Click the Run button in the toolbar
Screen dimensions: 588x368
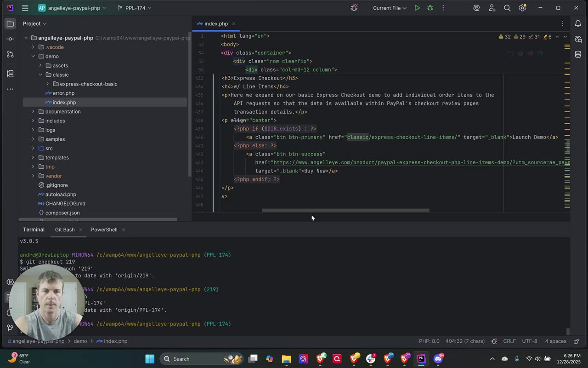[417, 8]
